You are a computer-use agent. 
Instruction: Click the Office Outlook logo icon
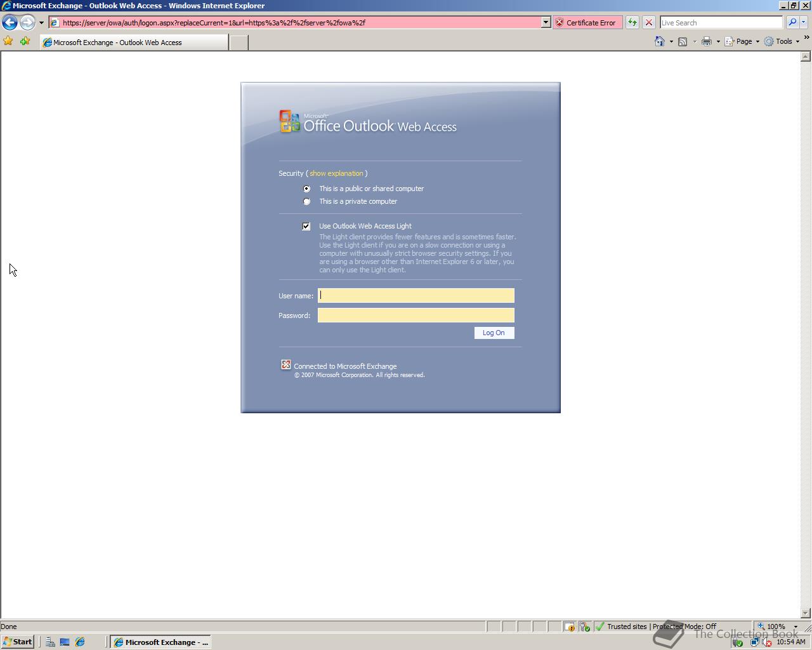pyautogui.click(x=289, y=121)
